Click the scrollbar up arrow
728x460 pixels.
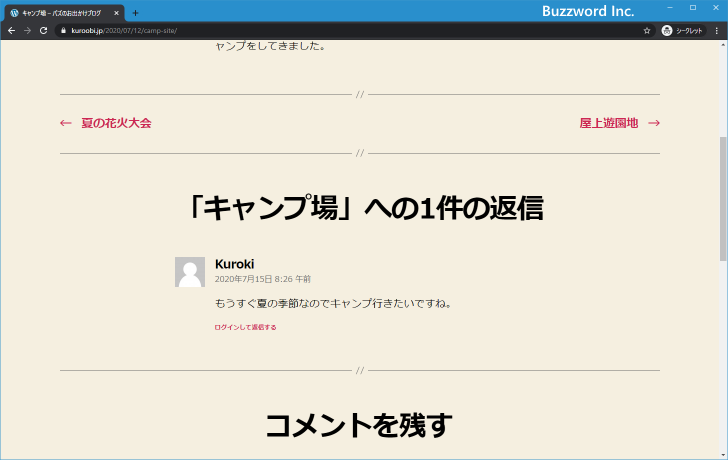click(x=723, y=45)
